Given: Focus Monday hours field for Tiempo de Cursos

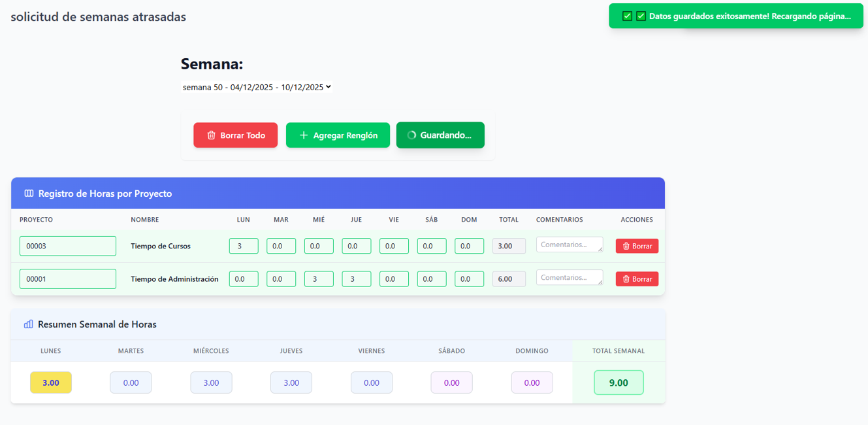Looking at the screenshot, I should point(244,246).
